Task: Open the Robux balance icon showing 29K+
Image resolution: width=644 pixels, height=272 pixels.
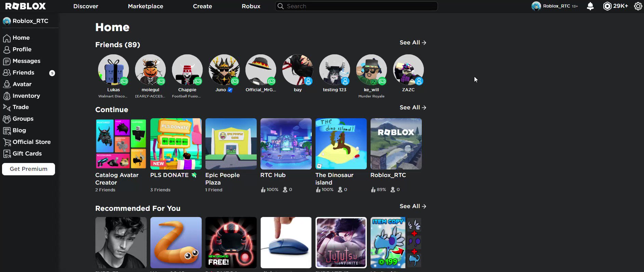Action: (607, 6)
